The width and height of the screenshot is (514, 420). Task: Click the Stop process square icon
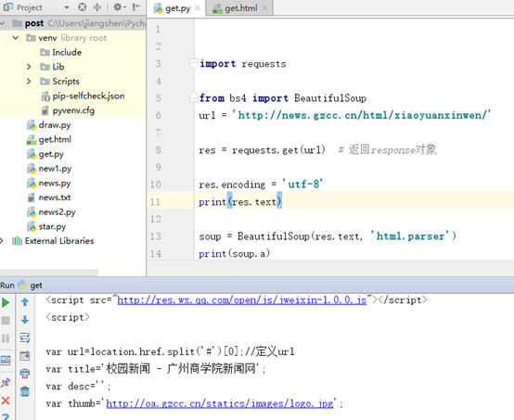(6, 321)
